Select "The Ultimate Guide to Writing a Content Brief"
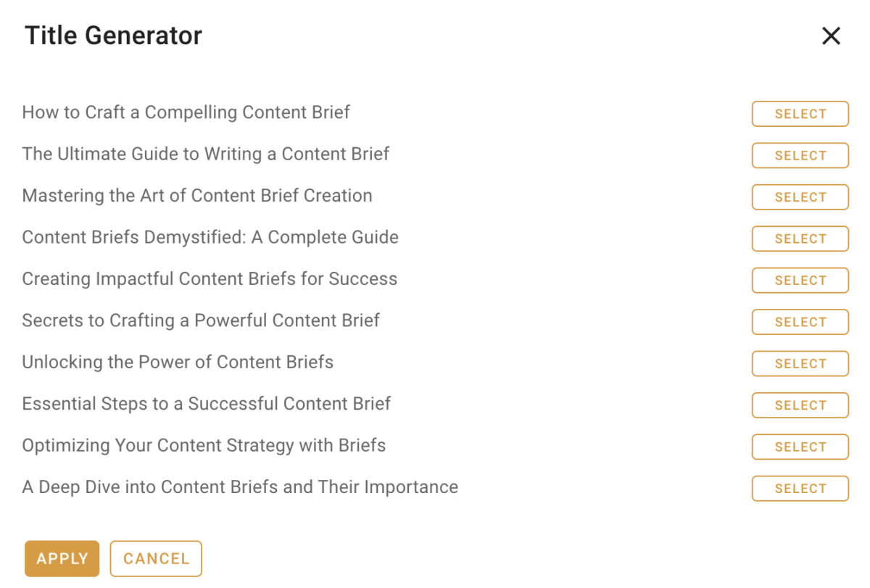Viewport: 870px width, 588px height. point(800,155)
